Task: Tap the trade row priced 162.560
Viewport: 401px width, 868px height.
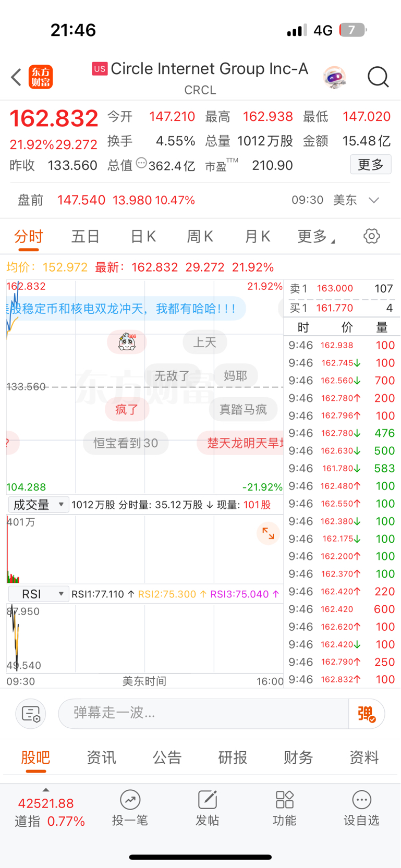Action: coord(342,381)
